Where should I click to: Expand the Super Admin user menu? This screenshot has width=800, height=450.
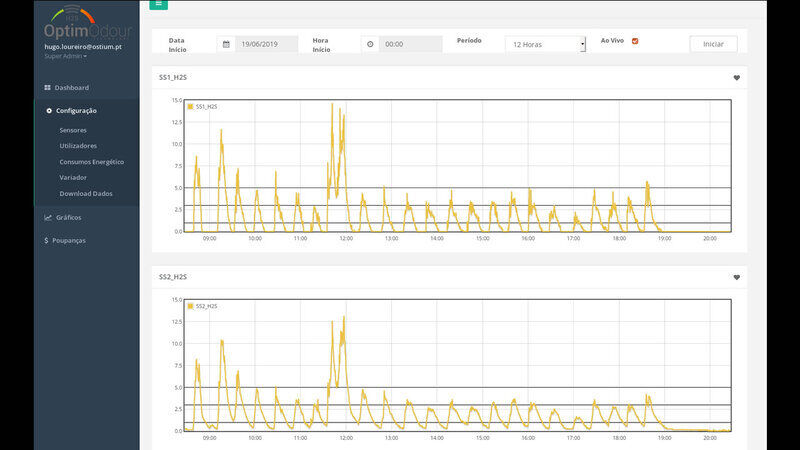tap(65, 56)
